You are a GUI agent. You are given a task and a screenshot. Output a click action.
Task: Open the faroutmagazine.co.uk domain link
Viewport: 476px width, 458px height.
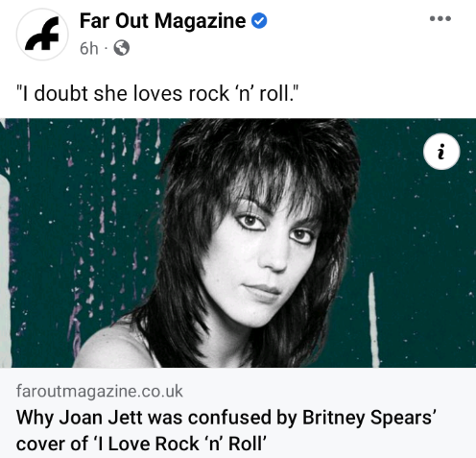click(100, 391)
